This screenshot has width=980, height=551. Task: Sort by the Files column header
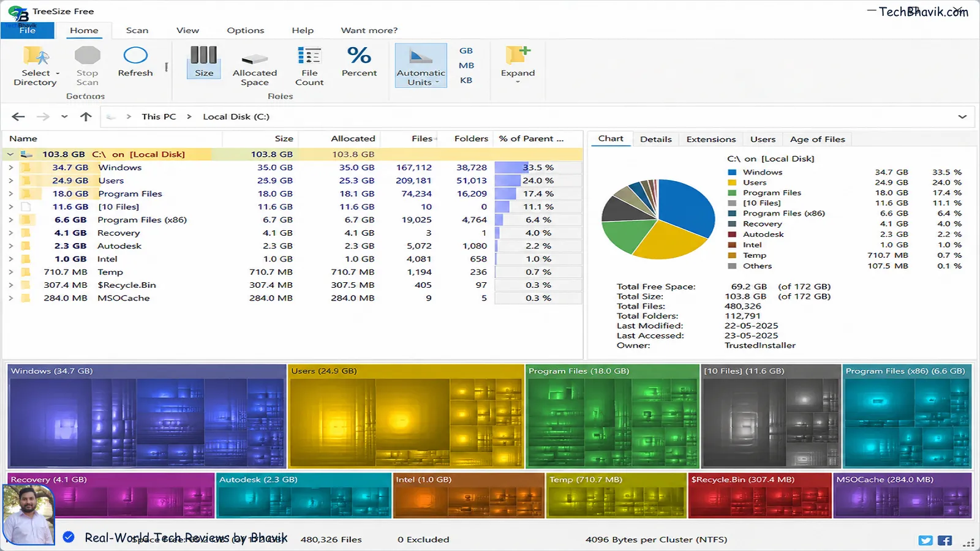[x=409, y=138]
